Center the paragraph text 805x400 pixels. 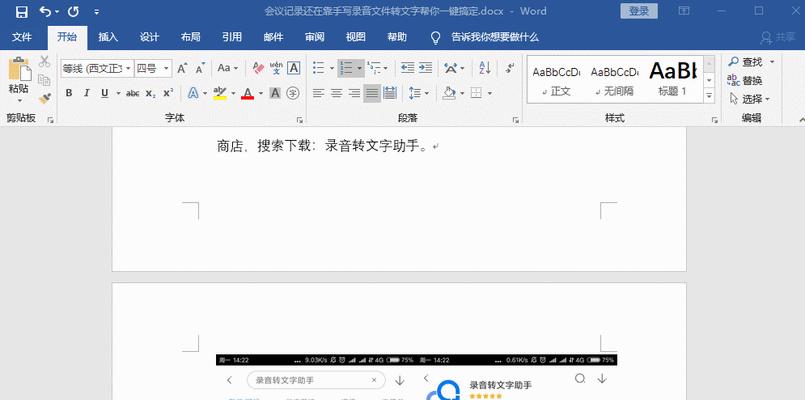click(336, 93)
